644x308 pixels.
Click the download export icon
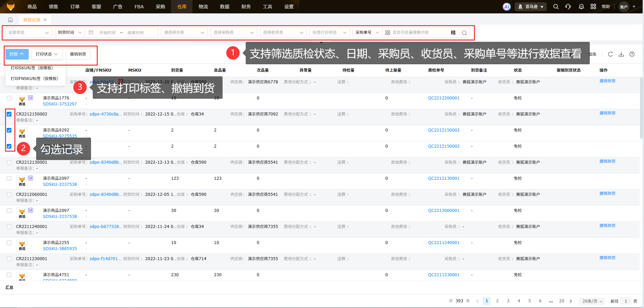click(x=621, y=54)
